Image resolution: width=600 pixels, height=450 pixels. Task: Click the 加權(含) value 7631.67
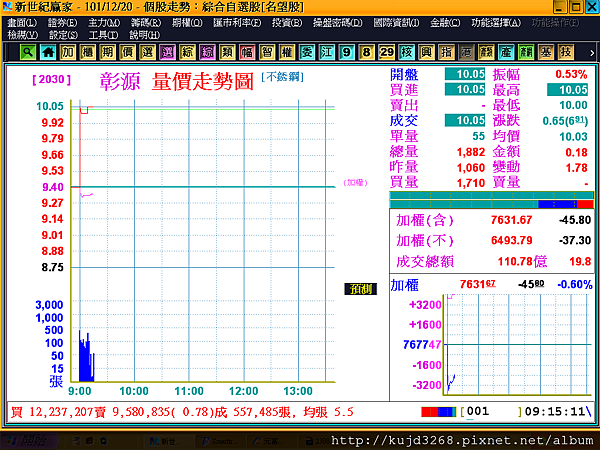(x=511, y=220)
